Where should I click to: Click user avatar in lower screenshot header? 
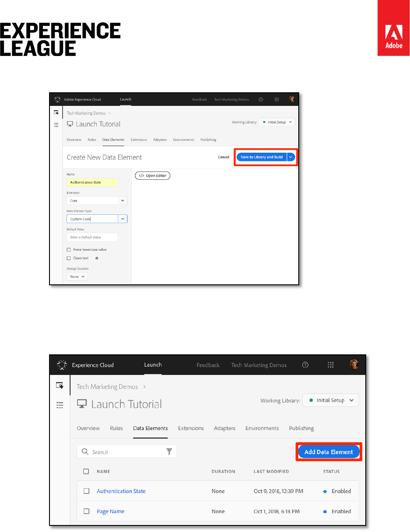[x=354, y=365]
